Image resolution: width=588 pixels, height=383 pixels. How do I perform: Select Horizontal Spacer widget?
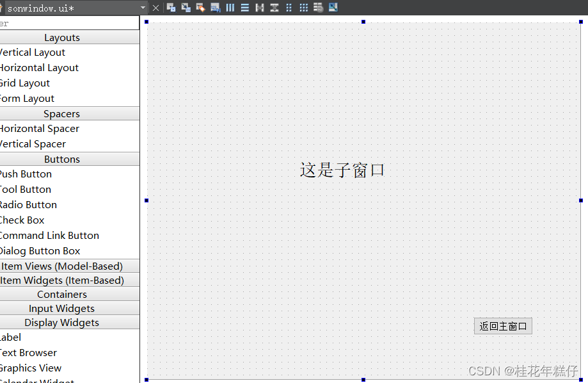point(69,129)
